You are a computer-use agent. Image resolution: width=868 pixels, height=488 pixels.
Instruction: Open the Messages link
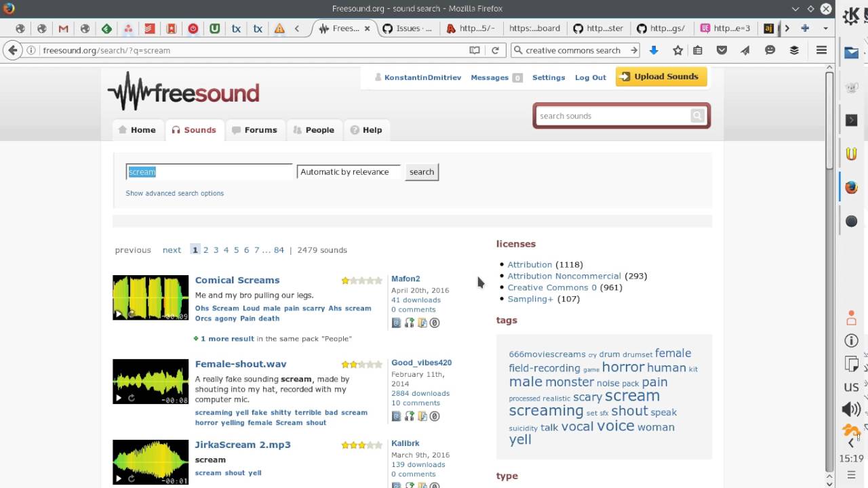pyautogui.click(x=490, y=78)
